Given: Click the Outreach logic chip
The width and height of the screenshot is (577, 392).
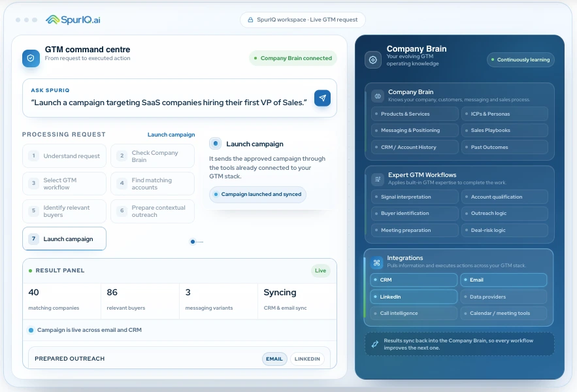Looking at the screenshot, I should (x=504, y=213).
